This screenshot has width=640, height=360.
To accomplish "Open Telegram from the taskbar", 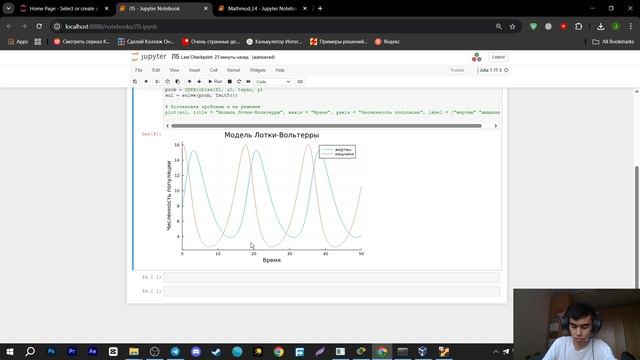I will (175, 351).
